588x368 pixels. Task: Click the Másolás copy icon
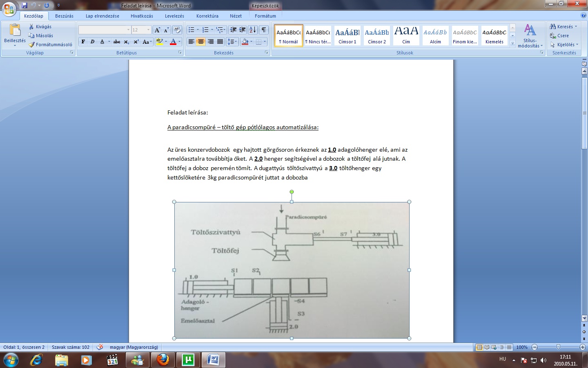(x=31, y=36)
